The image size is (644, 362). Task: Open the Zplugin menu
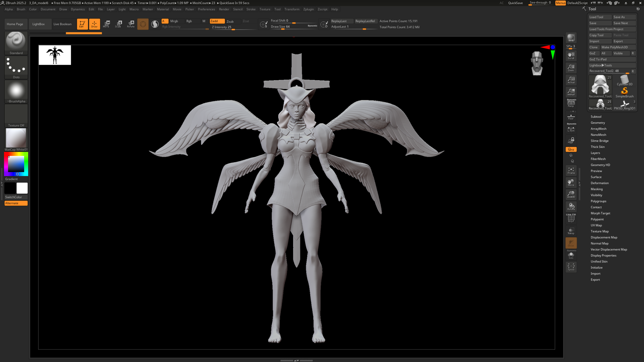(308, 9)
